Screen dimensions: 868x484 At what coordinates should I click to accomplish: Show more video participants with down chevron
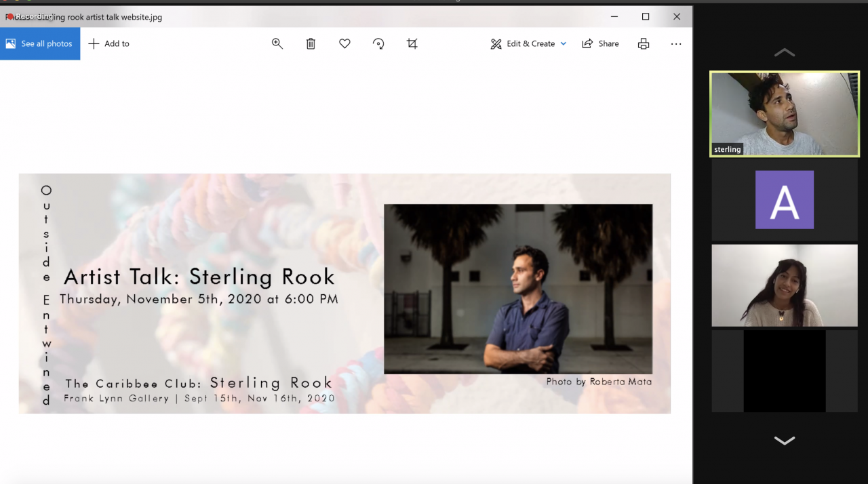click(785, 441)
